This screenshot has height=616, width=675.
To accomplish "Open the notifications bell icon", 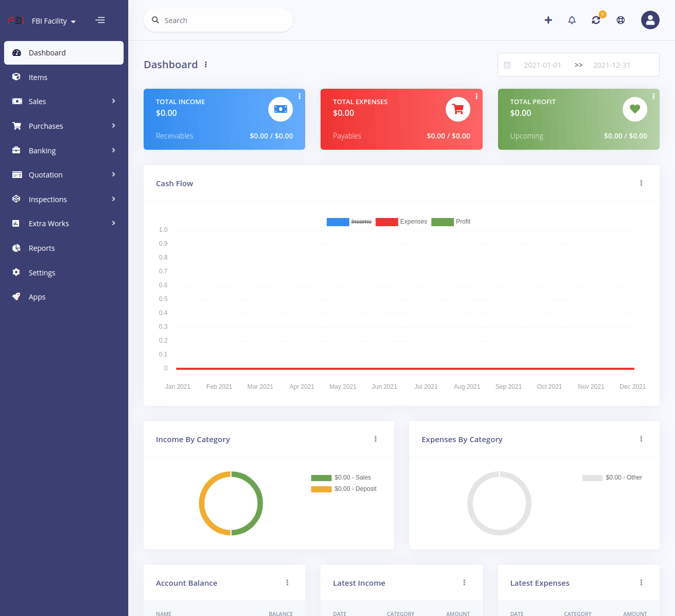I will (572, 20).
